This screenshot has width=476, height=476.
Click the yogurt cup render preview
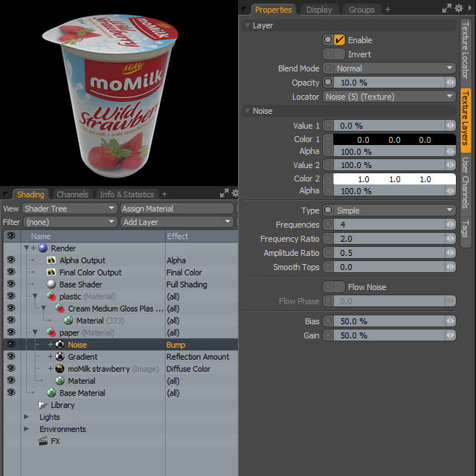tap(112, 95)
